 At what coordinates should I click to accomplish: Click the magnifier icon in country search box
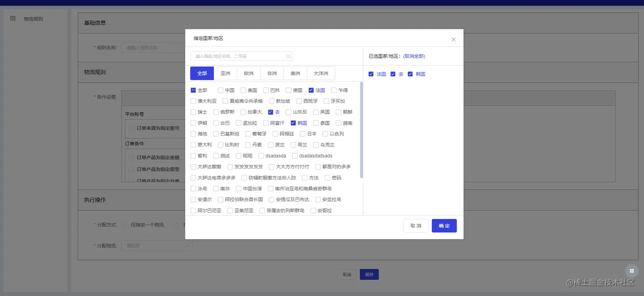tap(288, 56)
